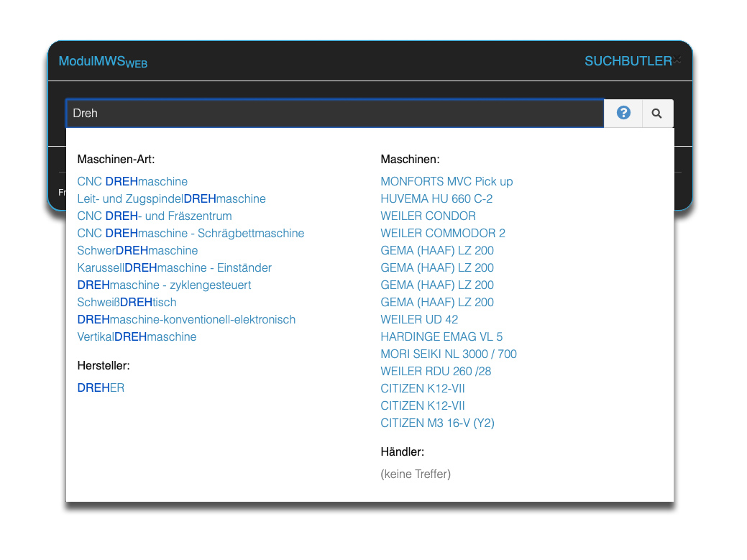
Task: Choose 'KarussellDREHmaschine - Einständer' entry
Action: click(174, 267)
